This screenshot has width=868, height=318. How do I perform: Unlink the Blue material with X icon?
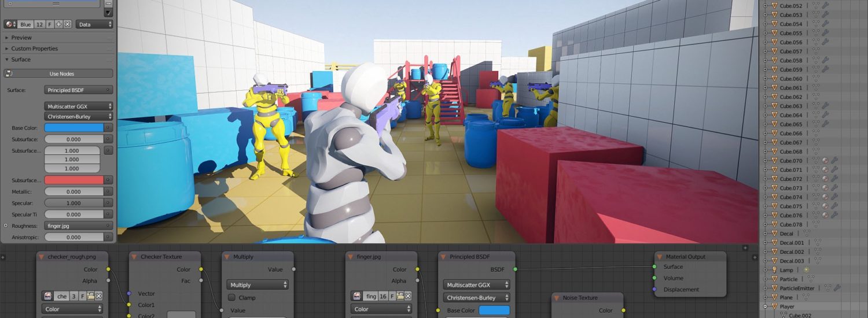68,24
